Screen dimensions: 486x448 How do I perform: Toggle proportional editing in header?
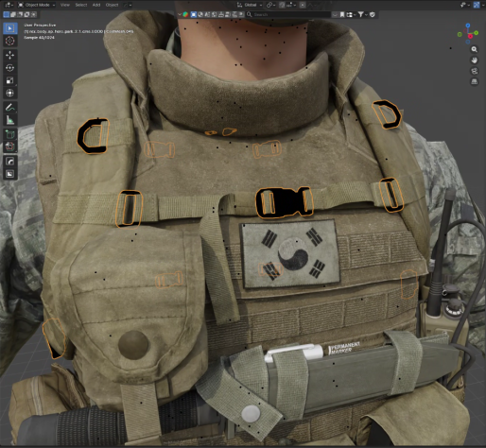pos(303,5)
